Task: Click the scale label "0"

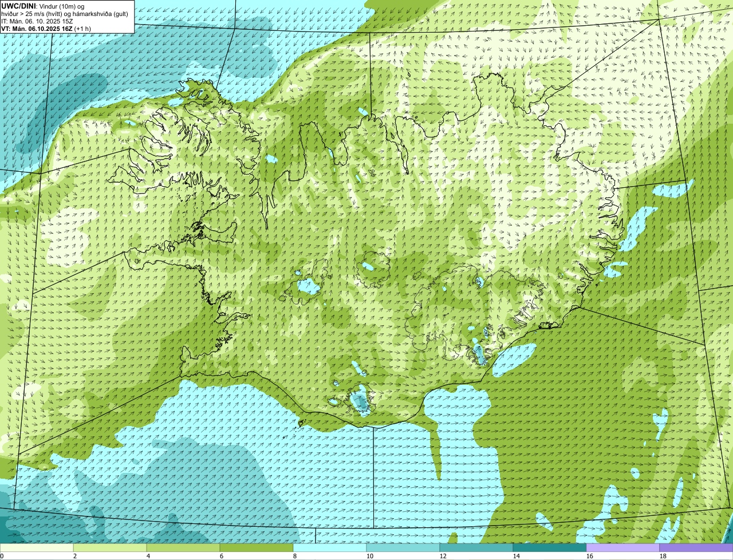Action: click(x=2, y=556)
